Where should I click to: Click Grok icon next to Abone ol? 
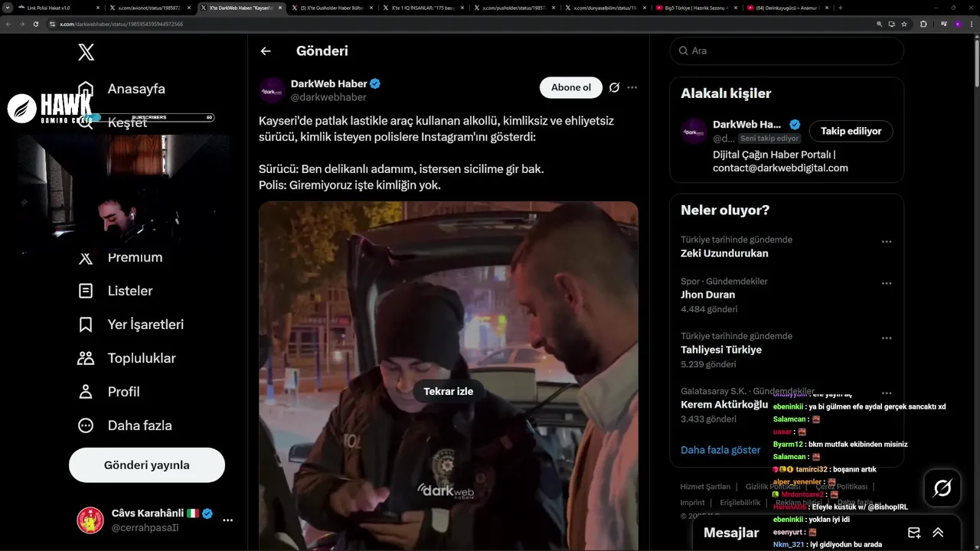tap(614, 87)
